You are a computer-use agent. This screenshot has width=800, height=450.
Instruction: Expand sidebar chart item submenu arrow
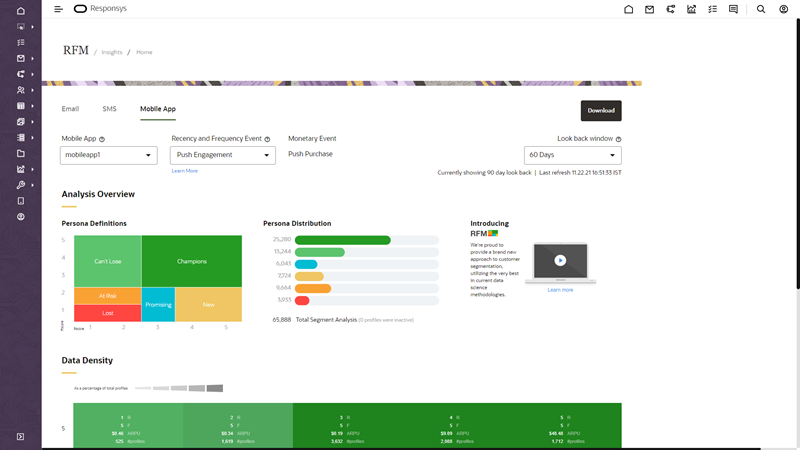click(x=33, y=169)
